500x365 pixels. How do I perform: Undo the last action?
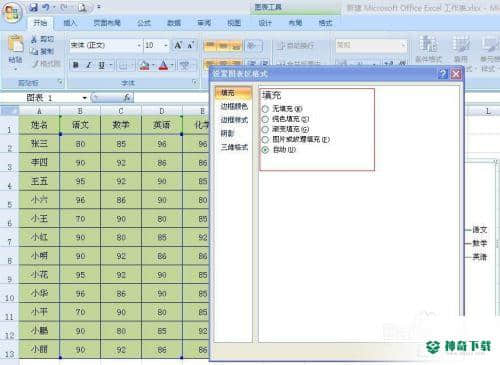point(46,7)
